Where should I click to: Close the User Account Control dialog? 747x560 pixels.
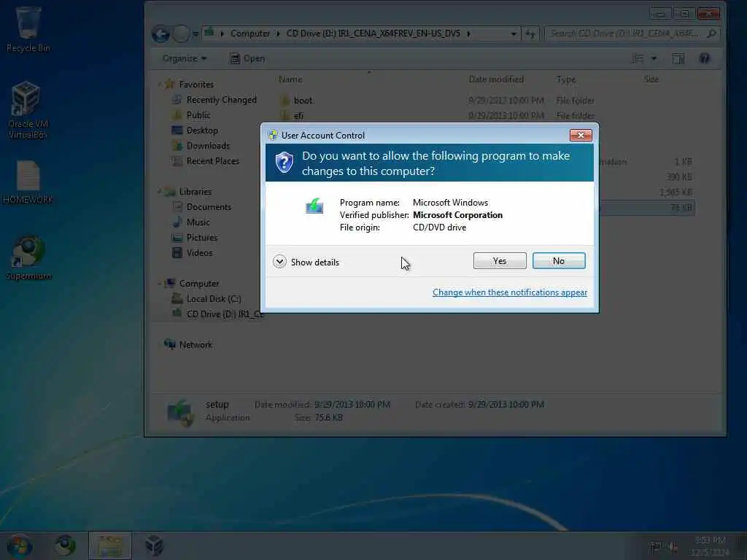[580, 135]
